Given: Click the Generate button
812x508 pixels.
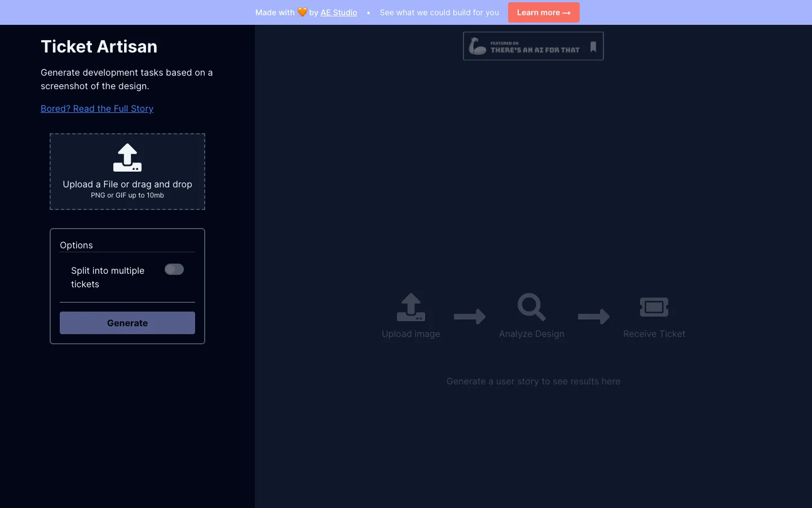Looking at the screenshot, I should pyautogui.click(x=127, y=323).
